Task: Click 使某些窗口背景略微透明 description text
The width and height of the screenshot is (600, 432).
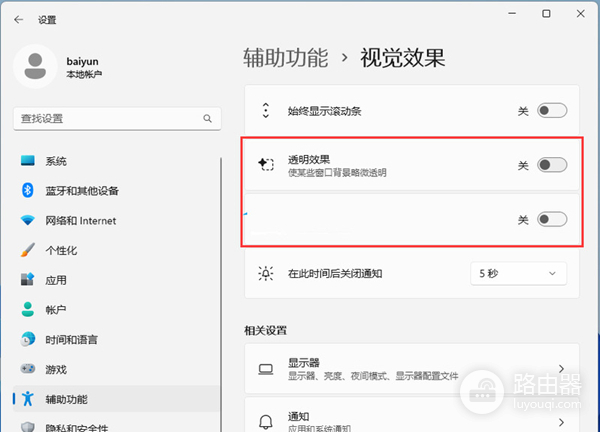Action: [337, 173]
